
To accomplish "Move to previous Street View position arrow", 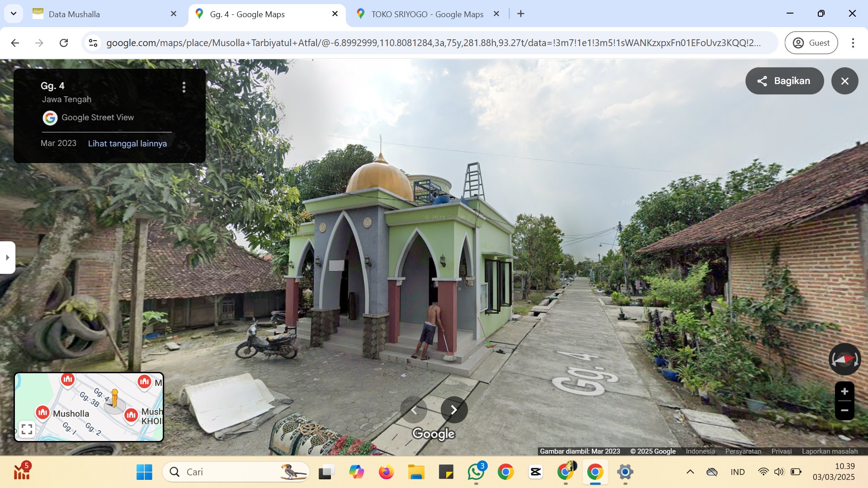I will click(x=414, y=410).
